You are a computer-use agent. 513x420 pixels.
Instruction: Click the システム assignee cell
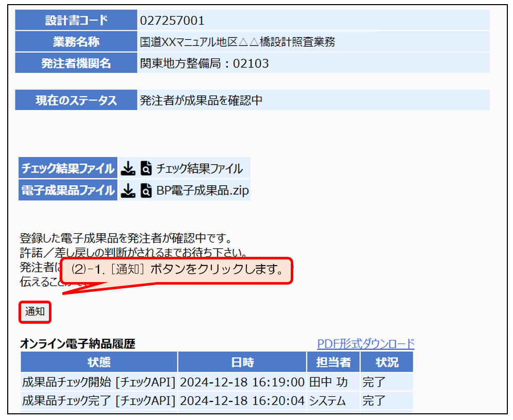click(x=327, y=400)
